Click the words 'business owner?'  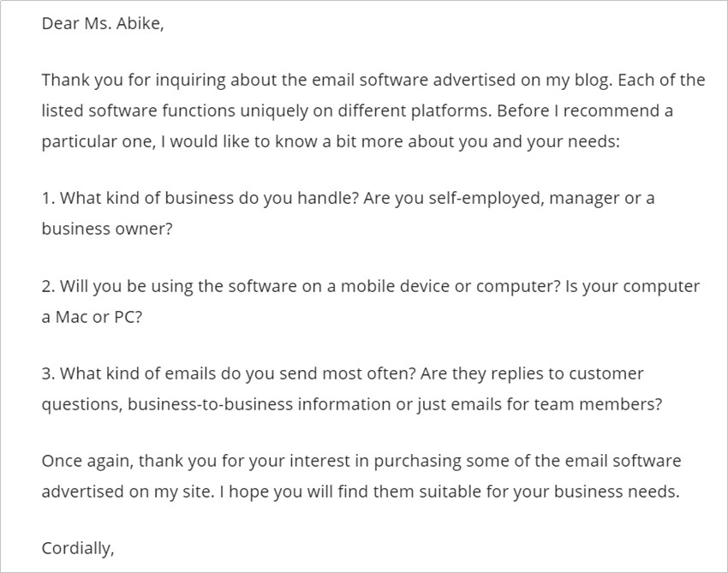[107, 229]
